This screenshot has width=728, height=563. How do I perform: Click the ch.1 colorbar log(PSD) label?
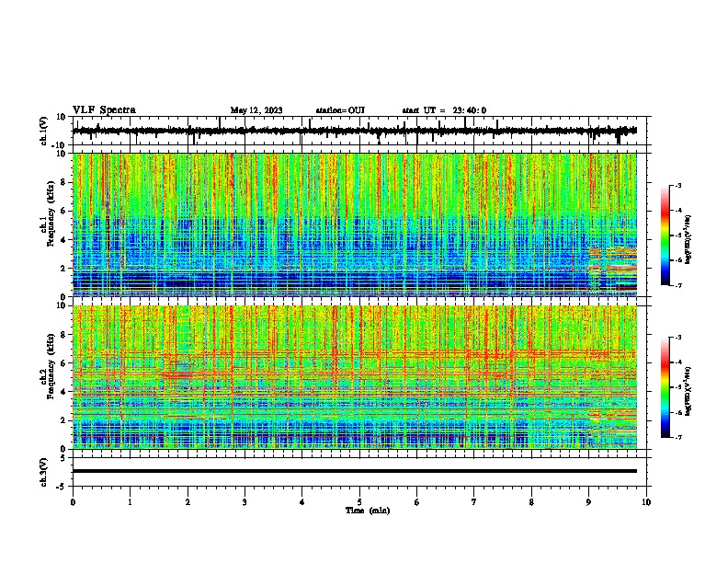pyautogui.click(x=688, y=239)
